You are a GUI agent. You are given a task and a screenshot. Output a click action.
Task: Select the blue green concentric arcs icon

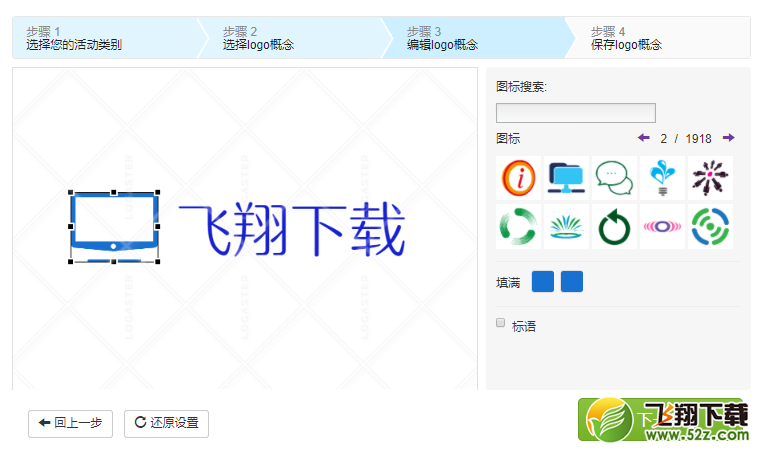(710, 226)
